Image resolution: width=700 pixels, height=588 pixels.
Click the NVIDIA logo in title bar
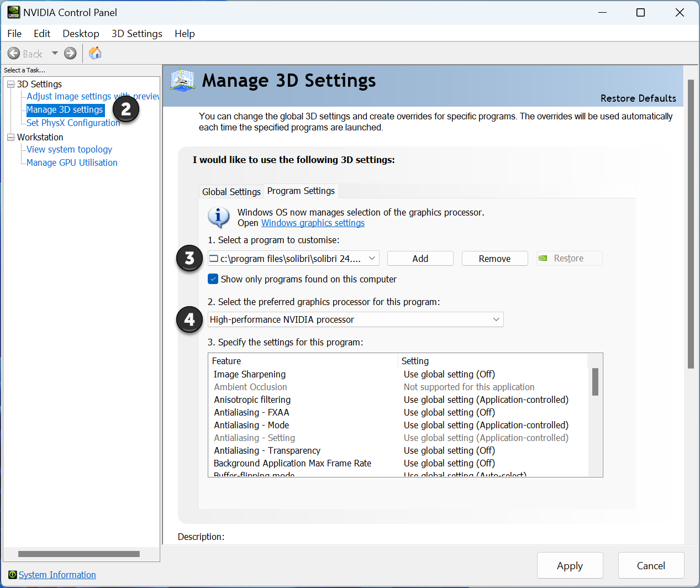click(x=13, y=12)
